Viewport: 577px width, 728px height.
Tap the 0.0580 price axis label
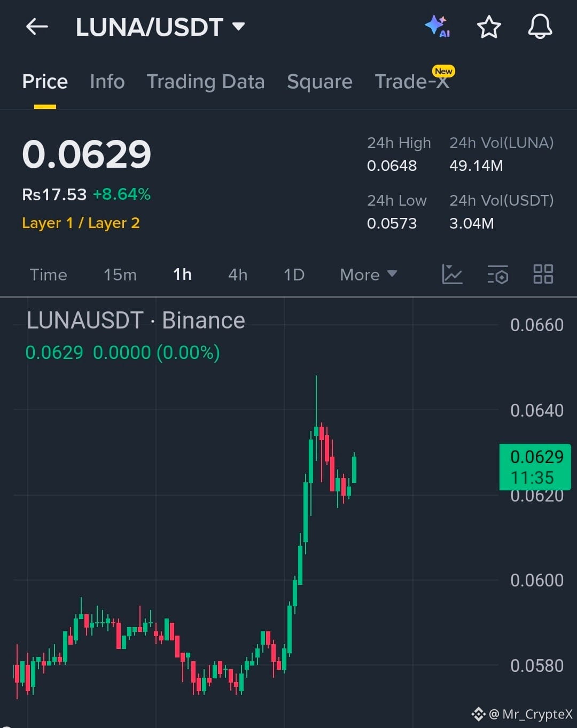click(x=536, y=666)
